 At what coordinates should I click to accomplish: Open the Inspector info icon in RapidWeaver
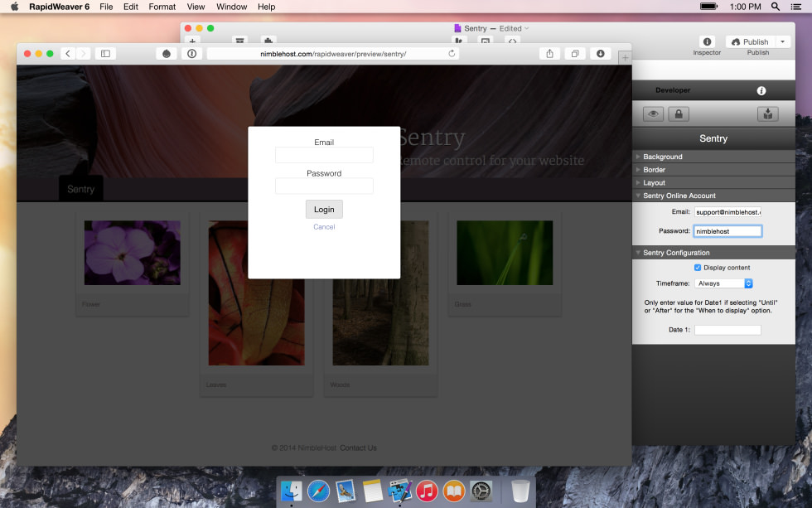click(707, 42)
